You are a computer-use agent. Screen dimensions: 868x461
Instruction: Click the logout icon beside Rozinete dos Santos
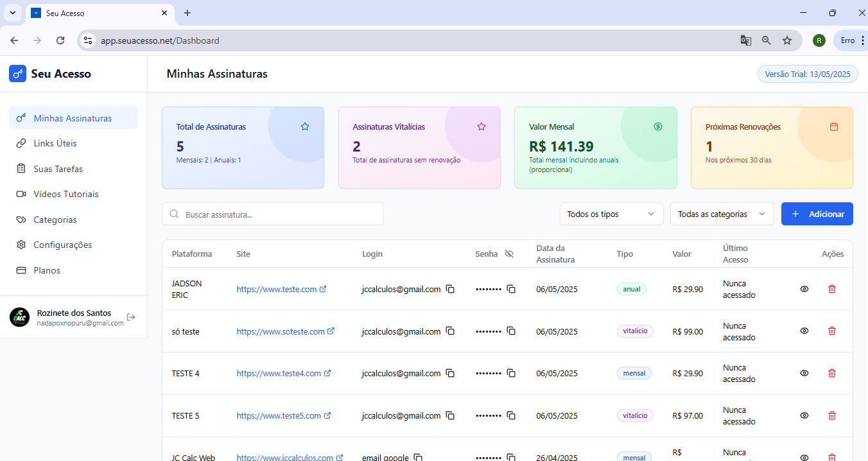point(131,317)
